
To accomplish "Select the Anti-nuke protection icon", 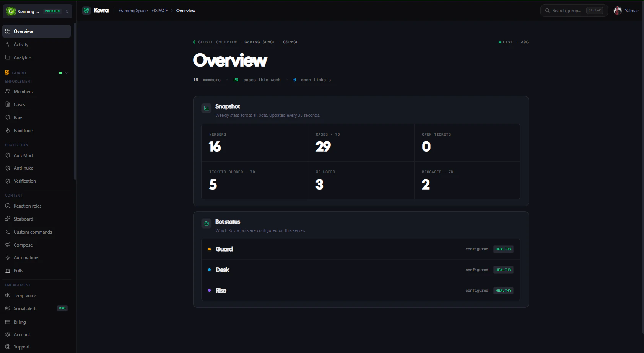I will pos(8,168).
